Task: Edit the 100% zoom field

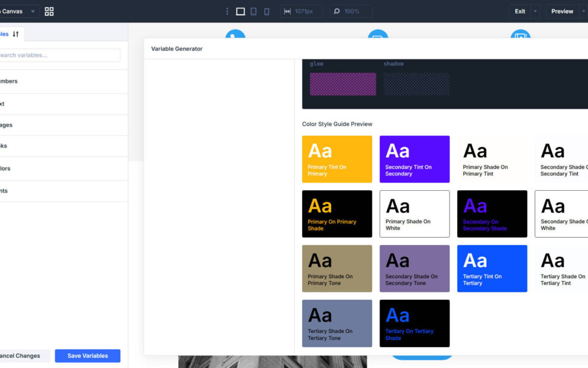Action: pyautogui.click(x=351, y=11)
